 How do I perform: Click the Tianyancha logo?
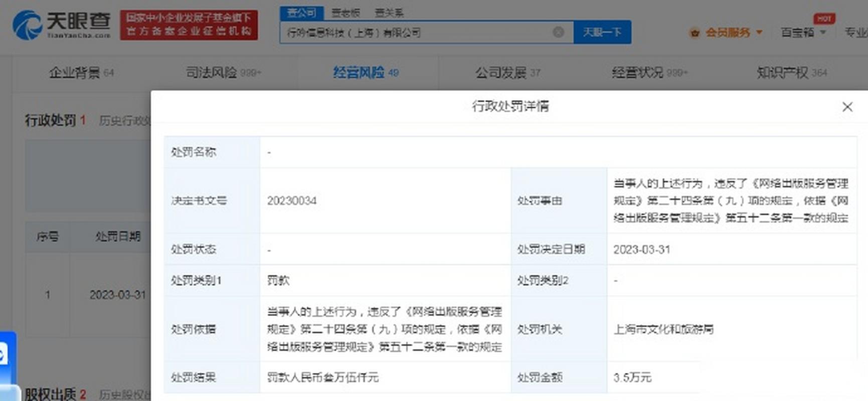(61, 25)
